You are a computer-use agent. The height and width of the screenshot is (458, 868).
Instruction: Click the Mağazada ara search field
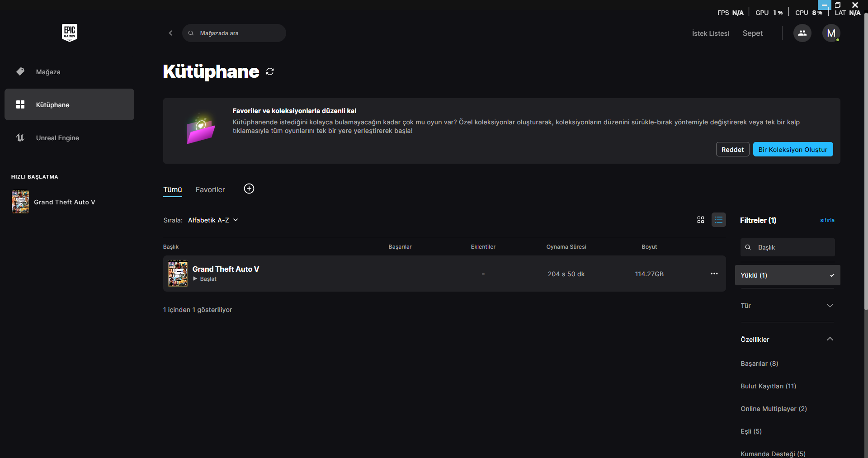[234, 33]
